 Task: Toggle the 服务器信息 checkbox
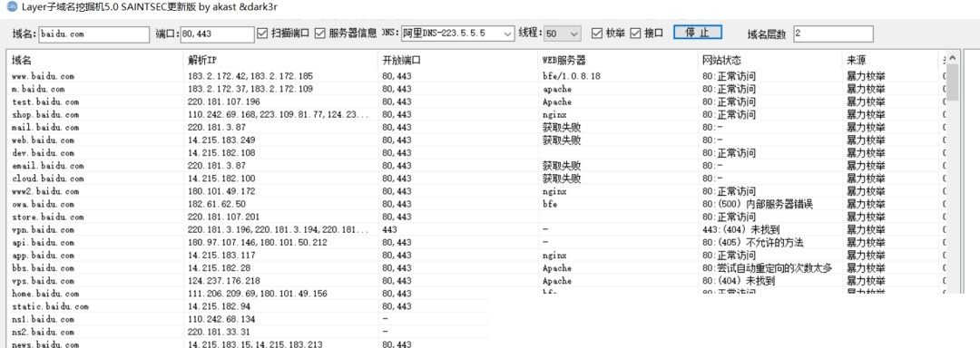pyautogui.click(x=320, y=33)
